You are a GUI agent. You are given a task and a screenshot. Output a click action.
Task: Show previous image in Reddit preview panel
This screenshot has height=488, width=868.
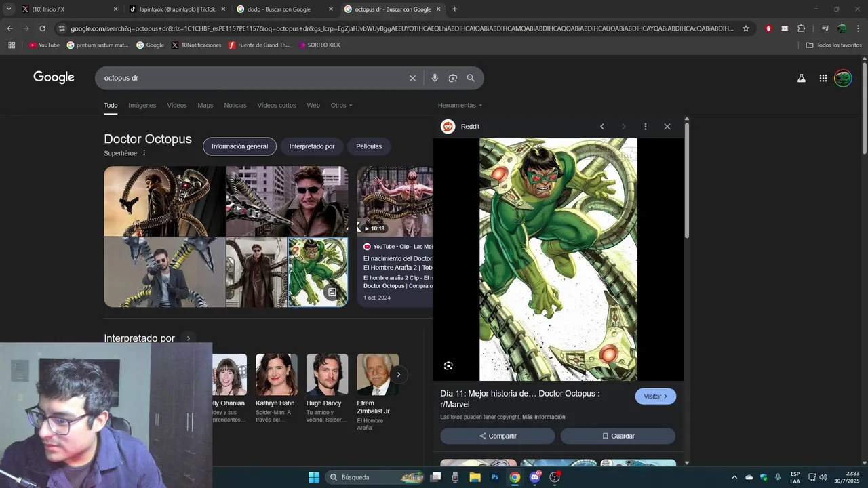(601, 127)
